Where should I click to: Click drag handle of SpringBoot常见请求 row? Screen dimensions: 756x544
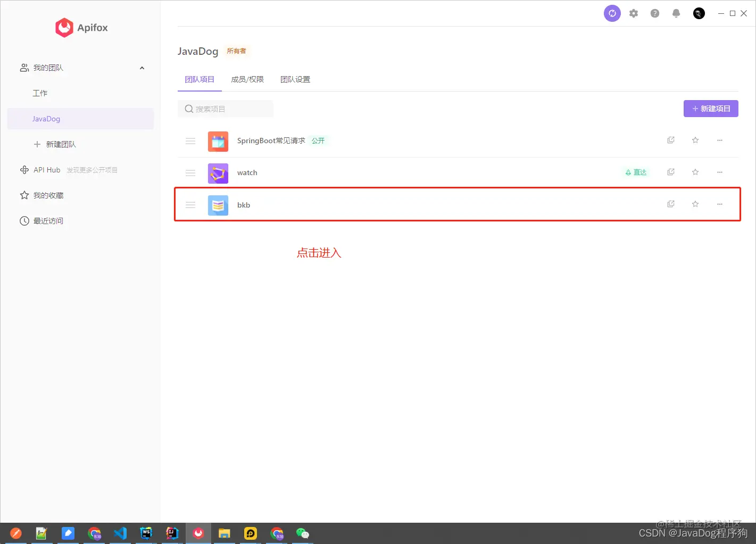[x=190, y=141]
